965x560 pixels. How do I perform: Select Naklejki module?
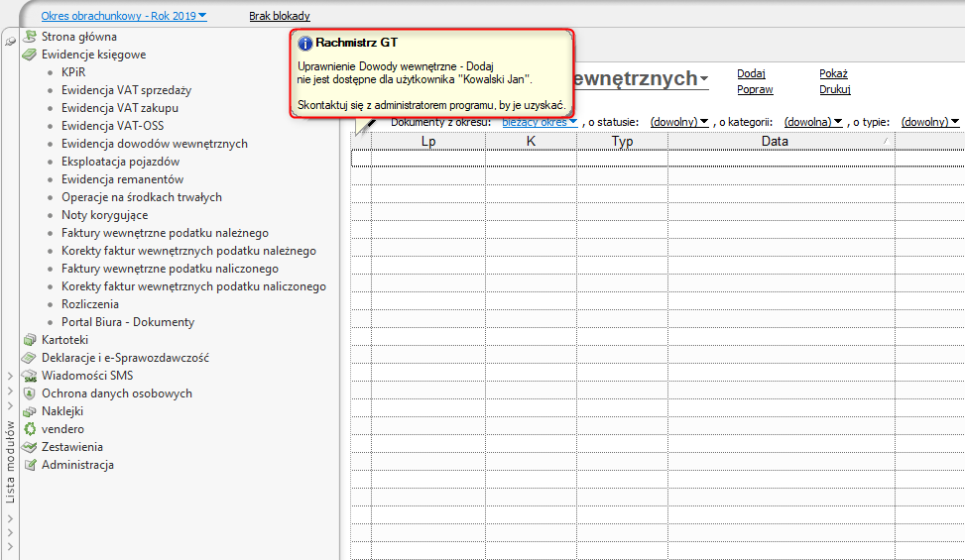coord(62,410)
